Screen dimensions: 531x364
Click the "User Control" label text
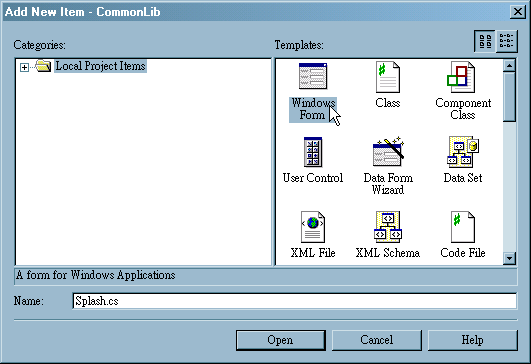tap(313, 178)
